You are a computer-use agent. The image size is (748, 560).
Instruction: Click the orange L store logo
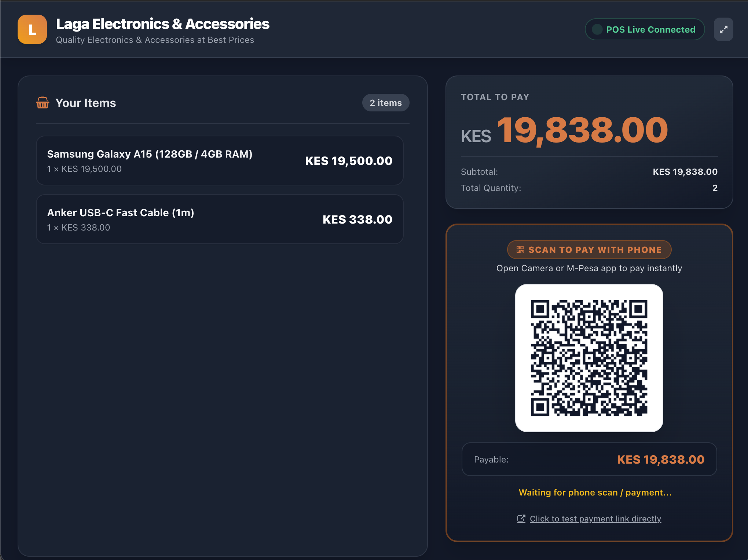pyautogui.click(x=32, y=29)
